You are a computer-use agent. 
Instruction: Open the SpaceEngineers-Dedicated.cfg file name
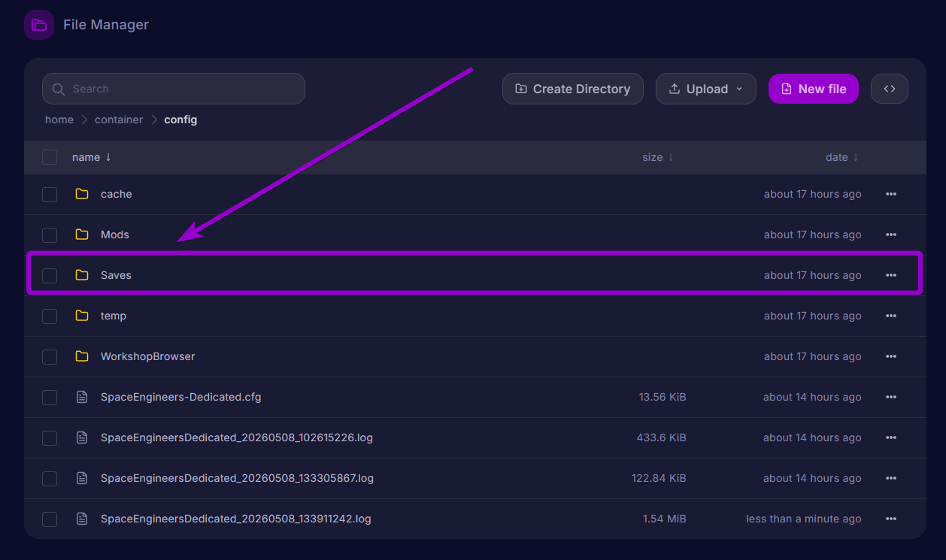181,397
